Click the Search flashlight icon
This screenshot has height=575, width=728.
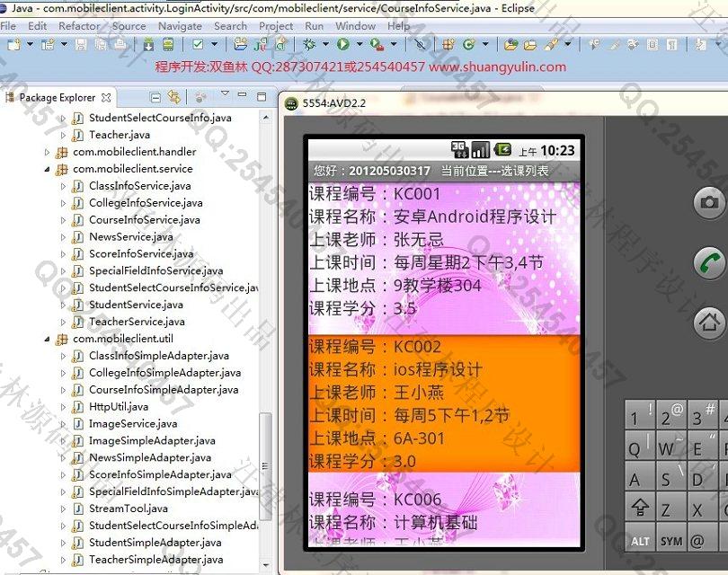[x=551, y=45]
